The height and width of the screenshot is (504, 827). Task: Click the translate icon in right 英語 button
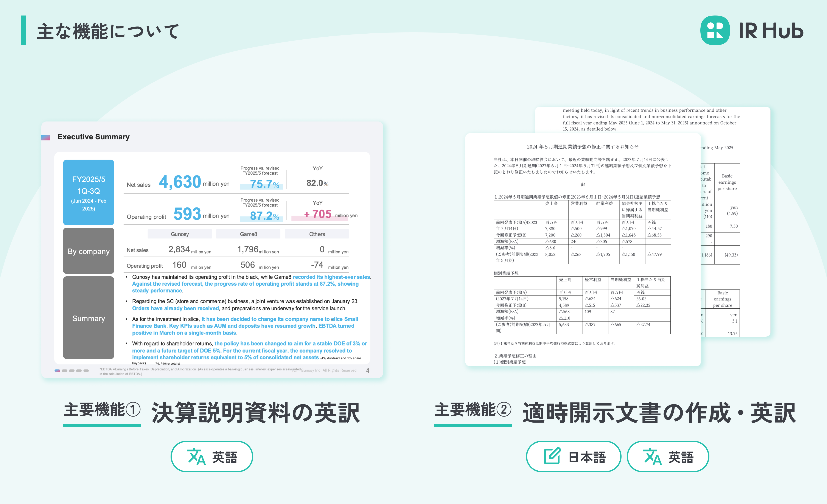pyautogui.click(x=652, y=456)
